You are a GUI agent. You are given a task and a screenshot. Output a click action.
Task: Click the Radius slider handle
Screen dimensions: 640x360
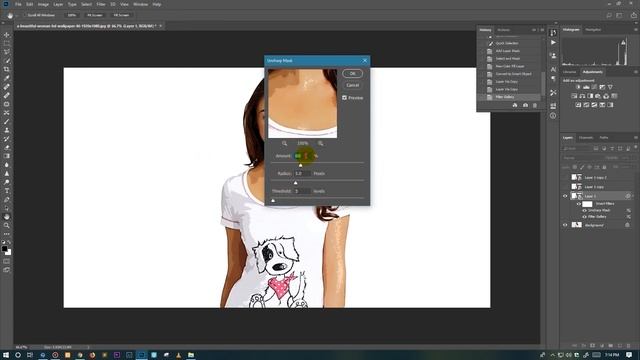296,183
